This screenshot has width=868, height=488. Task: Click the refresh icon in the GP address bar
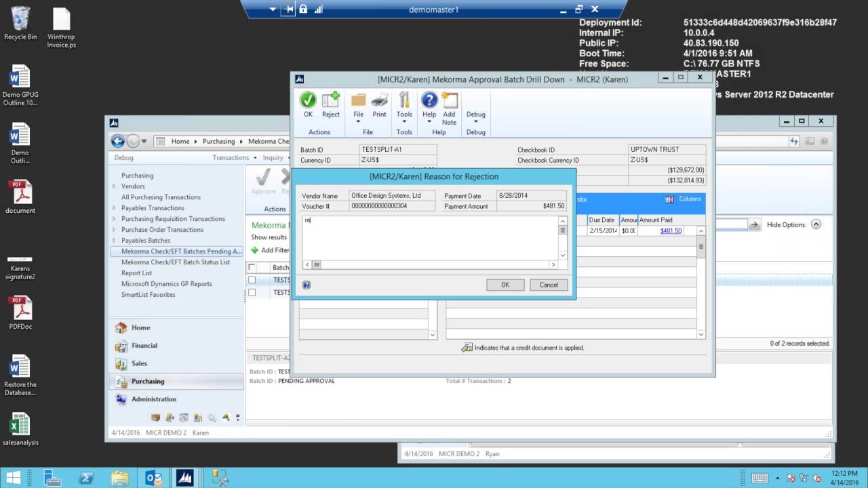pyautogui.click(x=794, y=141)
